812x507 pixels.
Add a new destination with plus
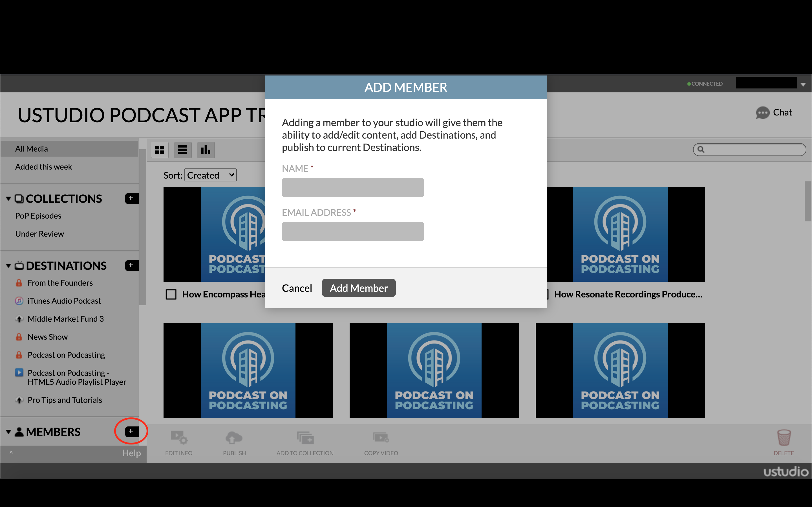point(131,265)
